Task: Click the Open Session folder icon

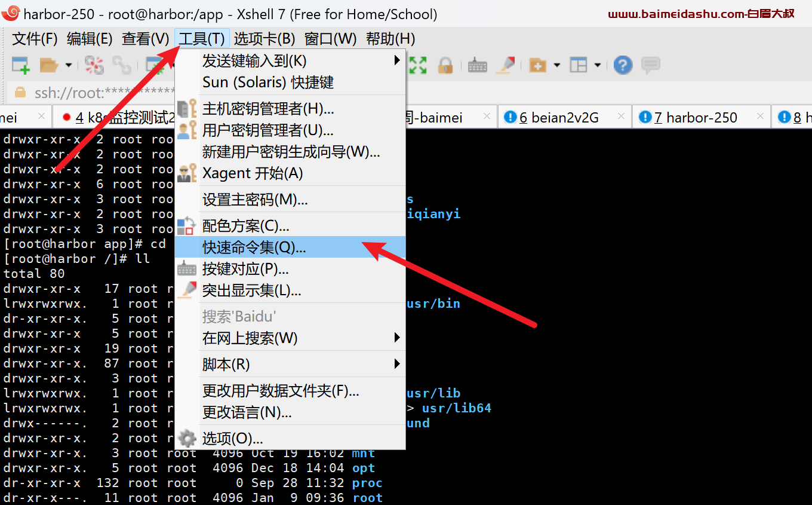Action: point(49,65)
